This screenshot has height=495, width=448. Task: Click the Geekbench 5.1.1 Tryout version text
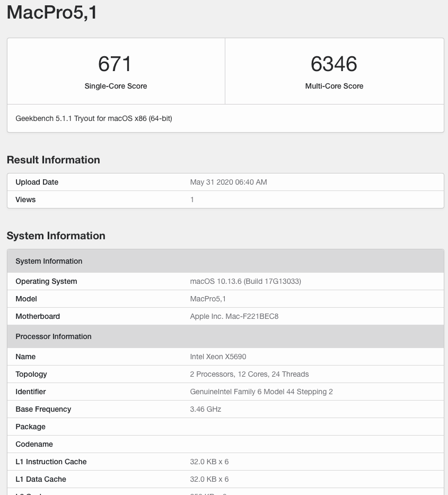(94, 118)
